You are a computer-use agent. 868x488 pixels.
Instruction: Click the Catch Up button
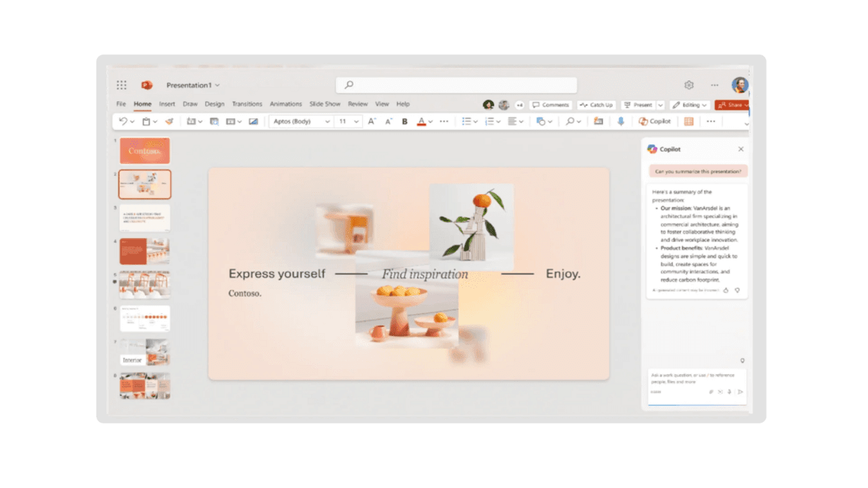[596, 105]
